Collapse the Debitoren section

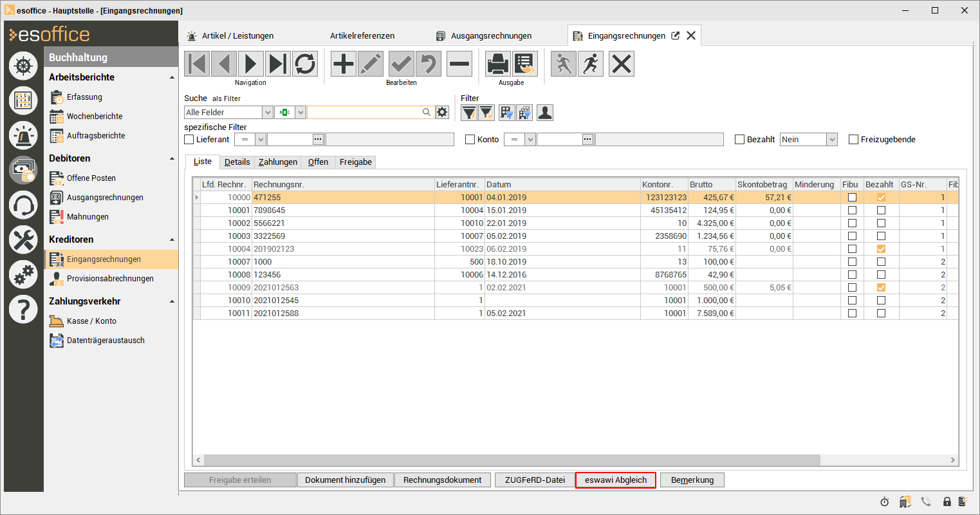172,158
